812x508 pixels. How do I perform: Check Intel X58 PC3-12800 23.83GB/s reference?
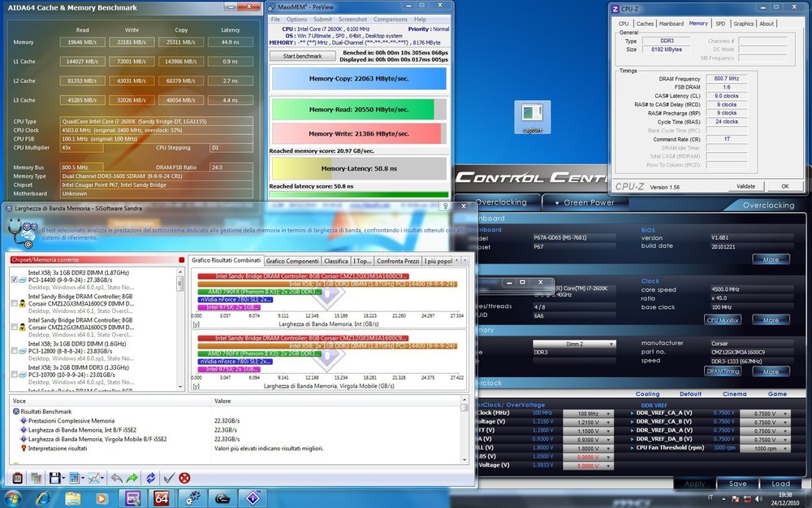tap(15, 350)
